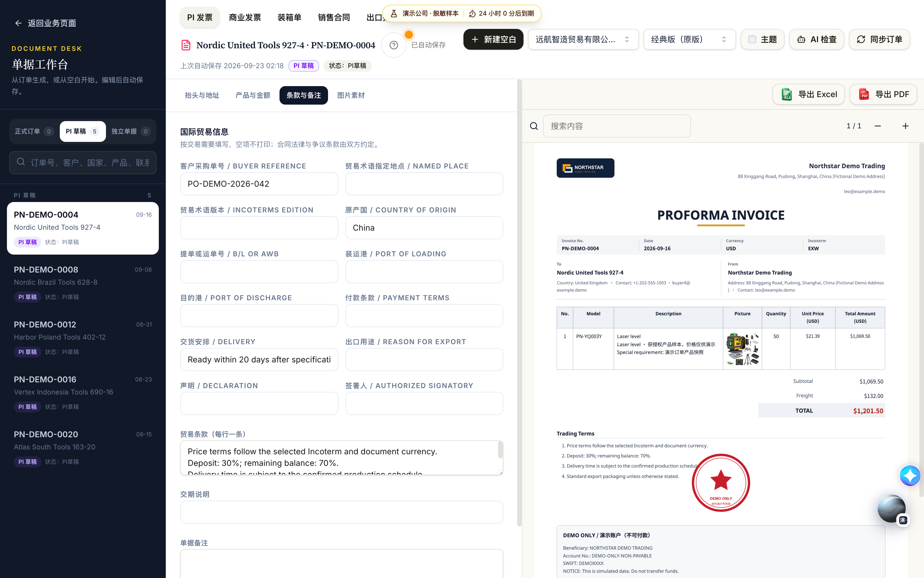This screenshot has height=578, width=924.
Task: Click the 同步订单 button
Action: 879,39
